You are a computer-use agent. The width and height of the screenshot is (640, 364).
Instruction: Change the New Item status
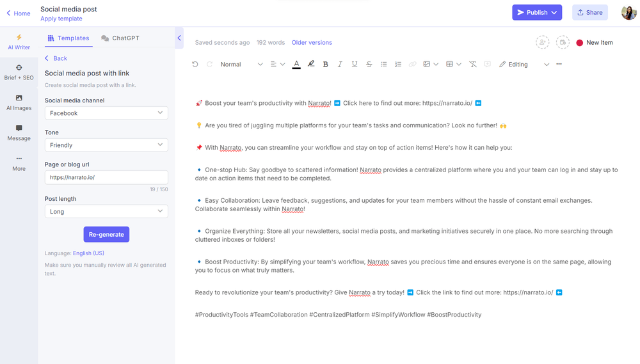pos(595,42)
